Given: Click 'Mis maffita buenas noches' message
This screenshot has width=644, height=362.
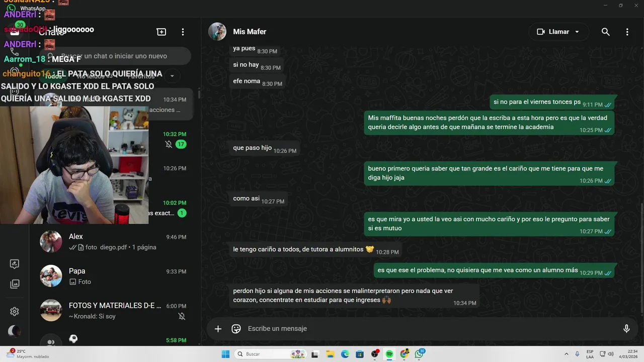Looking at the screenshot, I should coord(489,123).
